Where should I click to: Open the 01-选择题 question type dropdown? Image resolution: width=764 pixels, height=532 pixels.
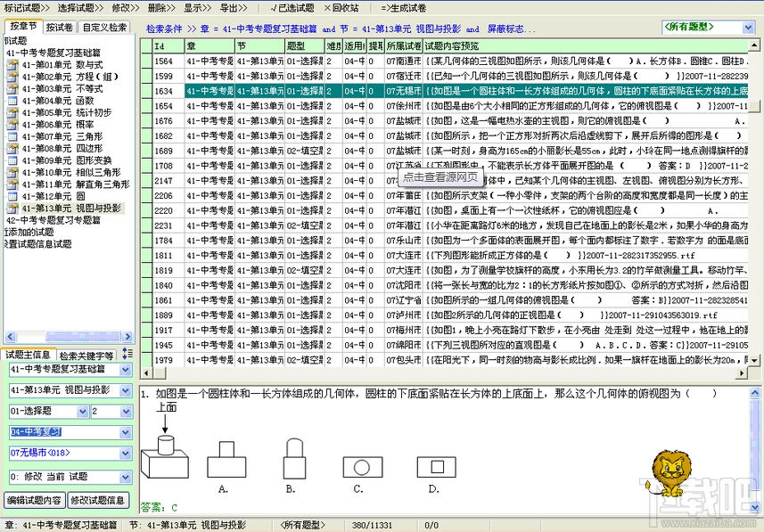pos(82,412)
